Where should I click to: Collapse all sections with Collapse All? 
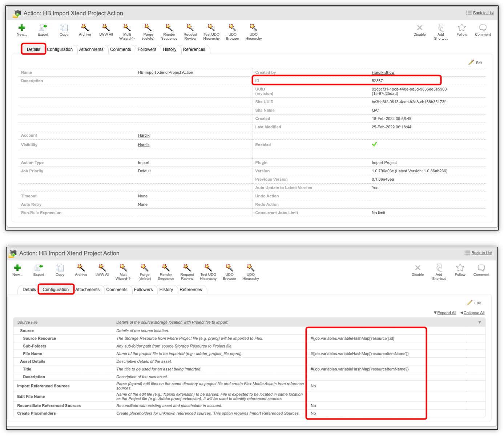473,313
